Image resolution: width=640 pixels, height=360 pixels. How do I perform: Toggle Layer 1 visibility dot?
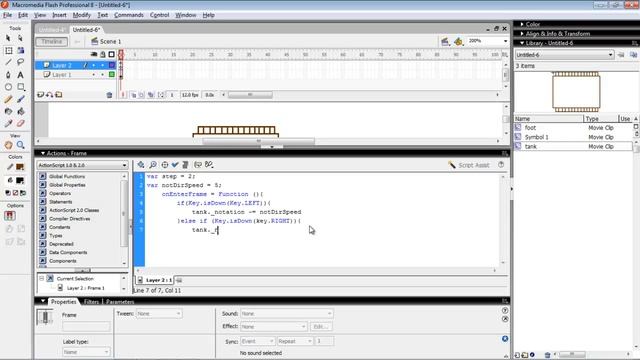94,75
